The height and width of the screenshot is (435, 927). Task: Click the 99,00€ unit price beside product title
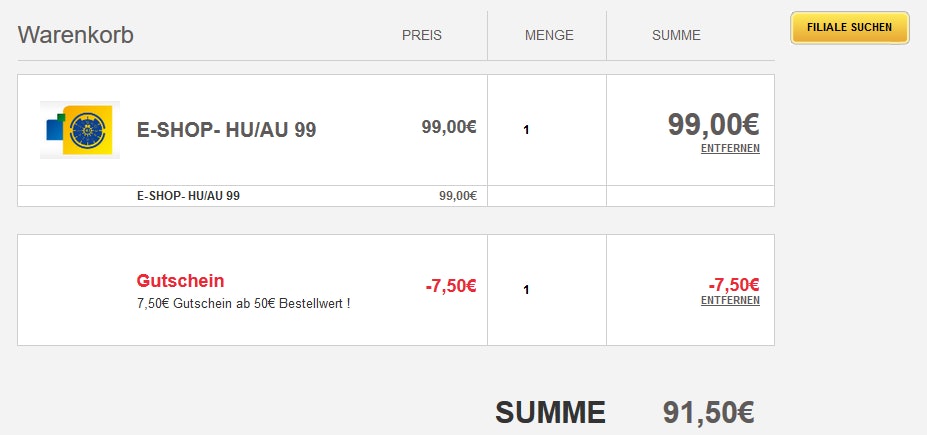449,127
